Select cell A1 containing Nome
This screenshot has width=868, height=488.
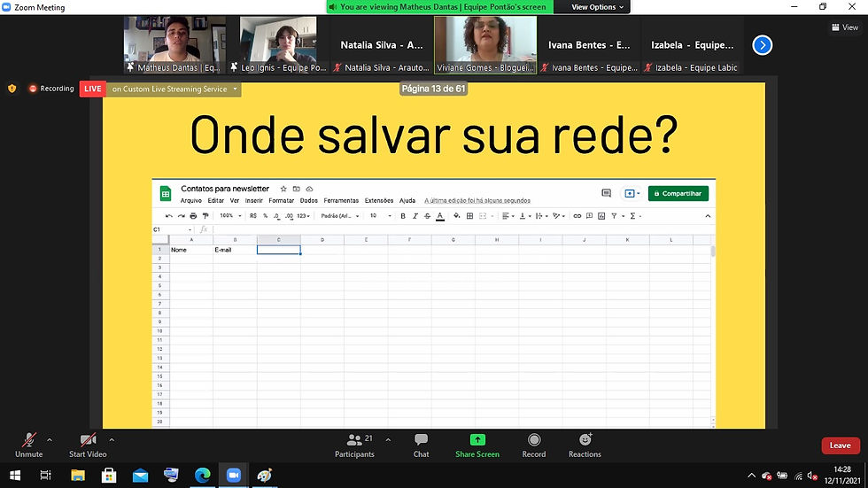click(191, 250)
